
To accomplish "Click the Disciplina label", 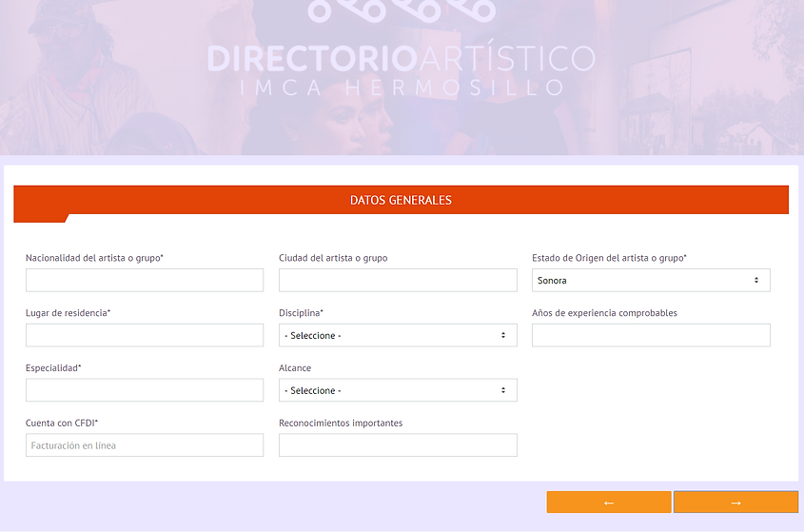I will click(x=301, y=313).
